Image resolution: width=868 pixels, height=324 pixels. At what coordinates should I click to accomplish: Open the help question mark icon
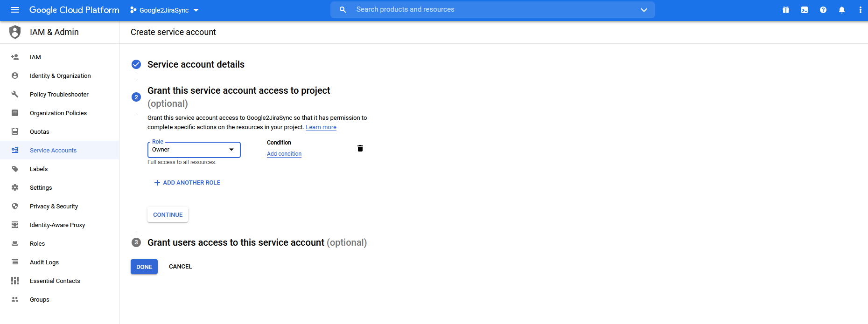(x=823, y=10)
